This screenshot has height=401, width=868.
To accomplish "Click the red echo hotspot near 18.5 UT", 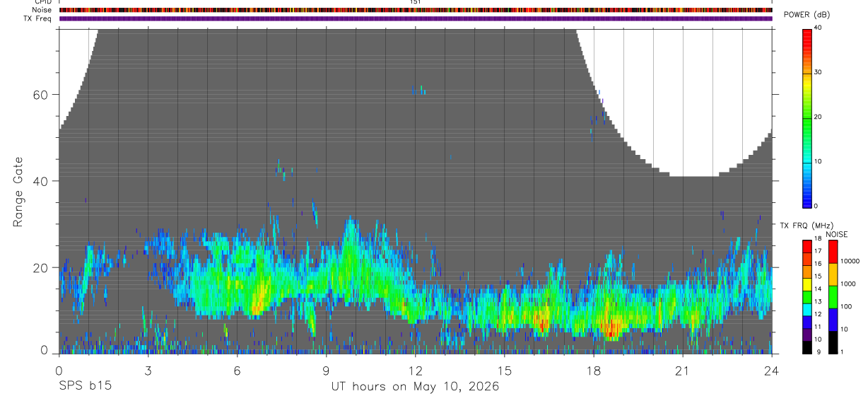I will [611, 328].
